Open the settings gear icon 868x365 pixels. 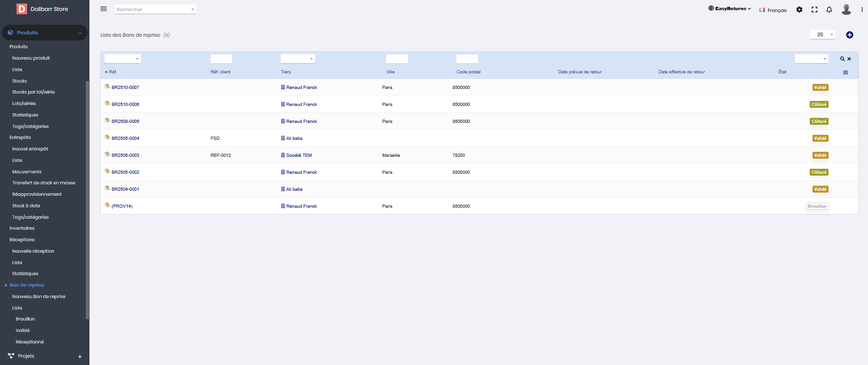[x=799, y=10]
